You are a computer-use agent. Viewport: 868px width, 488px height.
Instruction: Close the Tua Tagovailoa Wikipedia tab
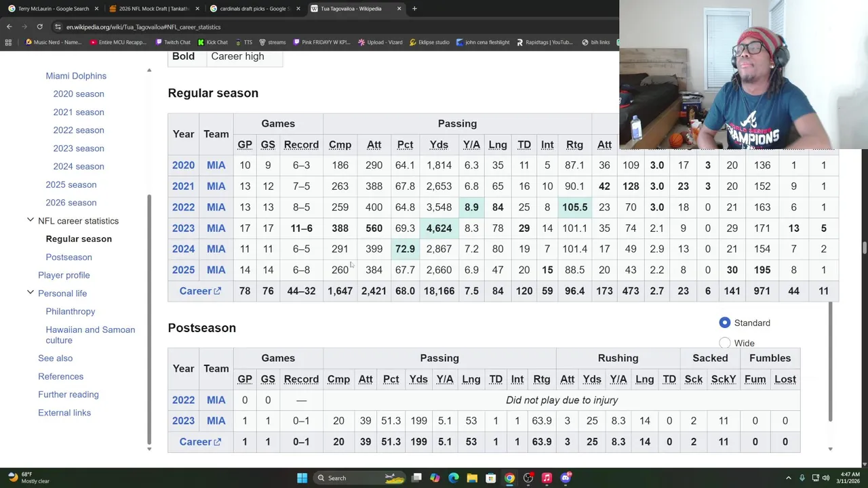click(x=399, y=9)
